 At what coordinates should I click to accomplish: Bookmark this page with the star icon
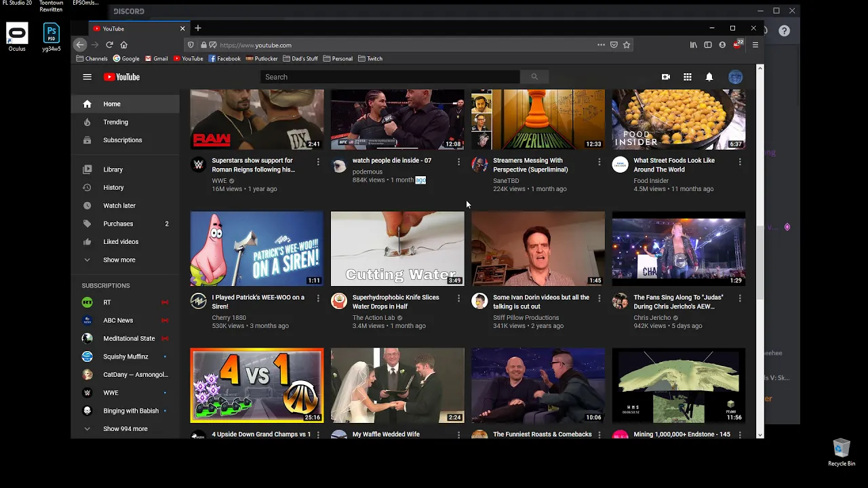pyautogui.click(x=627, y=45)
